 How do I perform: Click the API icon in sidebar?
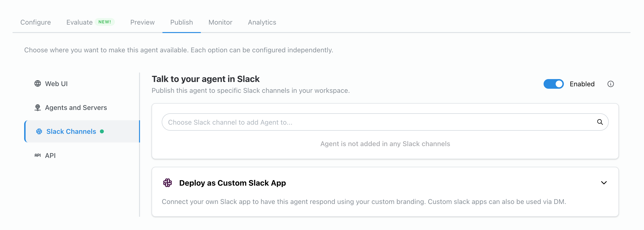(37, 155)
